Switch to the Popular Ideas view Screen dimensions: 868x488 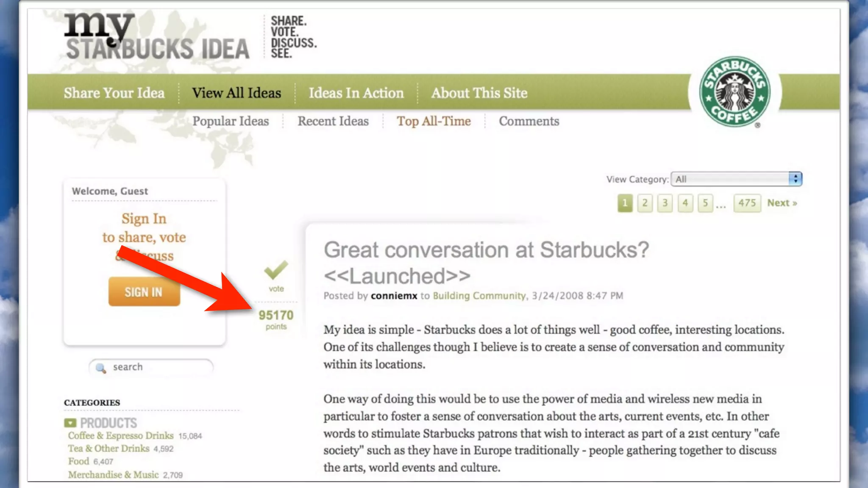pos(231,121)
